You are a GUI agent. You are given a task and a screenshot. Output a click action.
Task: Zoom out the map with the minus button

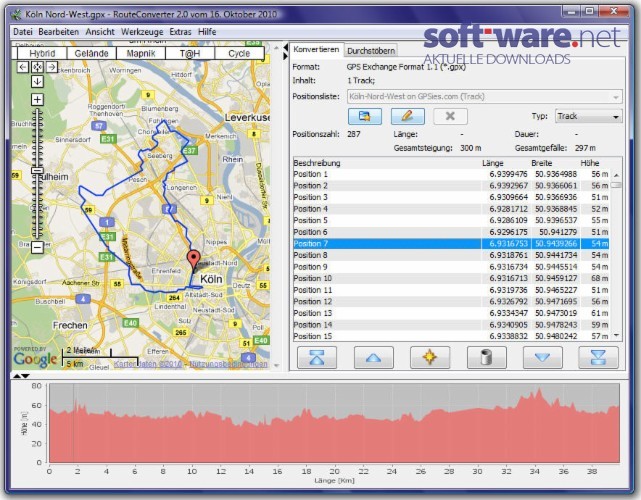click(x=37, y=247)
